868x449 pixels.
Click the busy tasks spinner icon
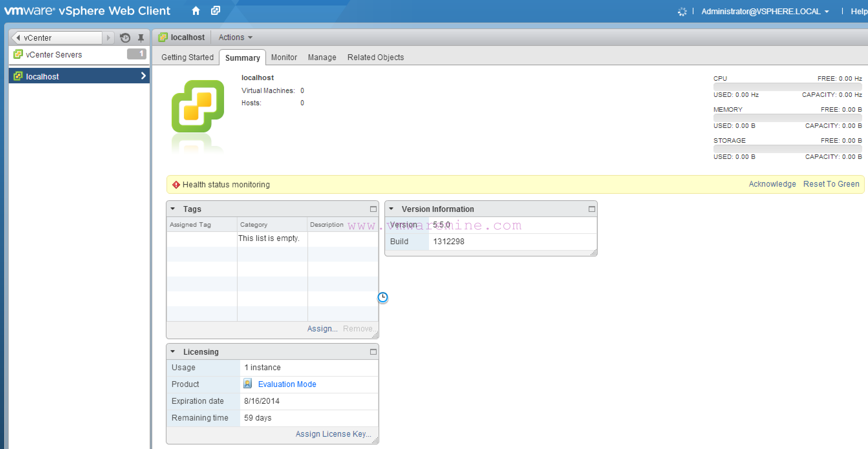click(682, 12)
